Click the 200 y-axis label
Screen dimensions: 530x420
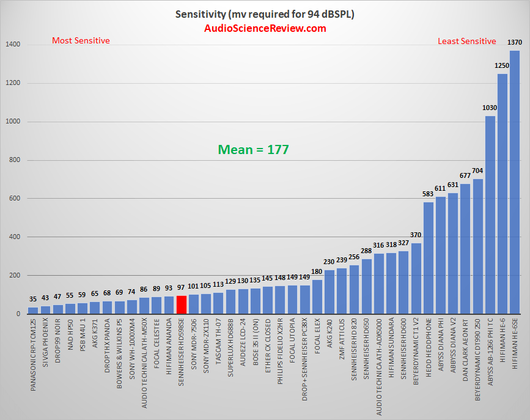[15, 276]
